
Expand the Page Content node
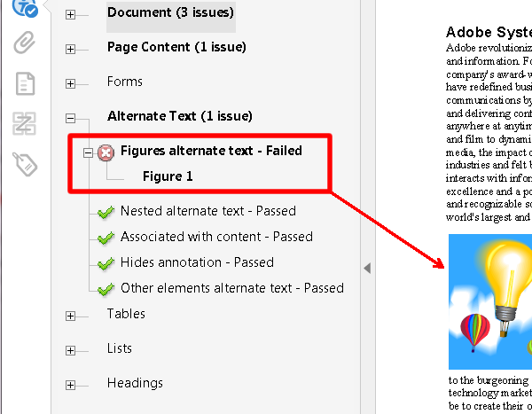(71, 49)
